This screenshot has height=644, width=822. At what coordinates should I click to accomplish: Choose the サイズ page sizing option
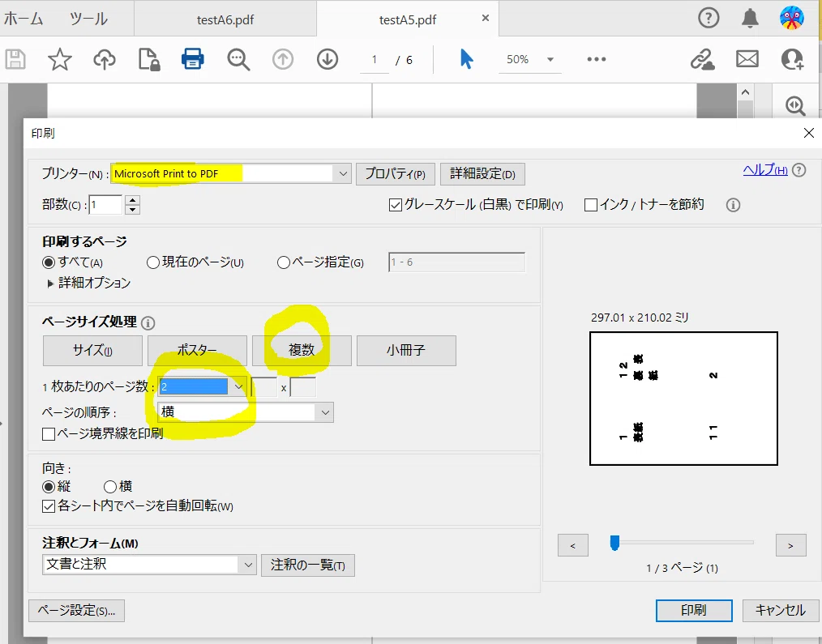pos(92,351)
